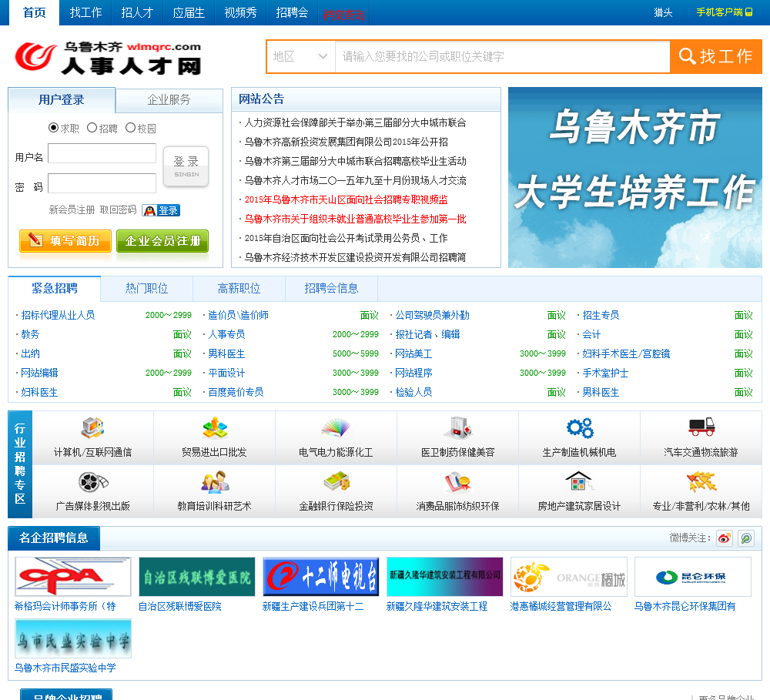The height and width of the screenshot is (700, 770).
Task: Switch to 热门职位 tab
Action: coord(146,288)
